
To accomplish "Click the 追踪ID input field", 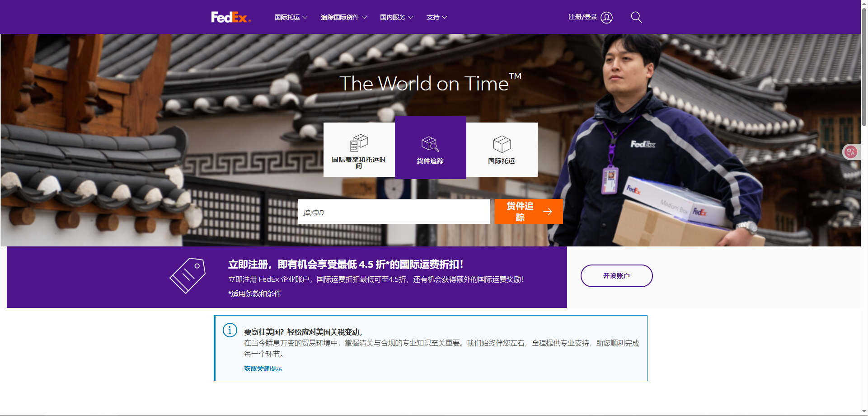I will [393, 211].
